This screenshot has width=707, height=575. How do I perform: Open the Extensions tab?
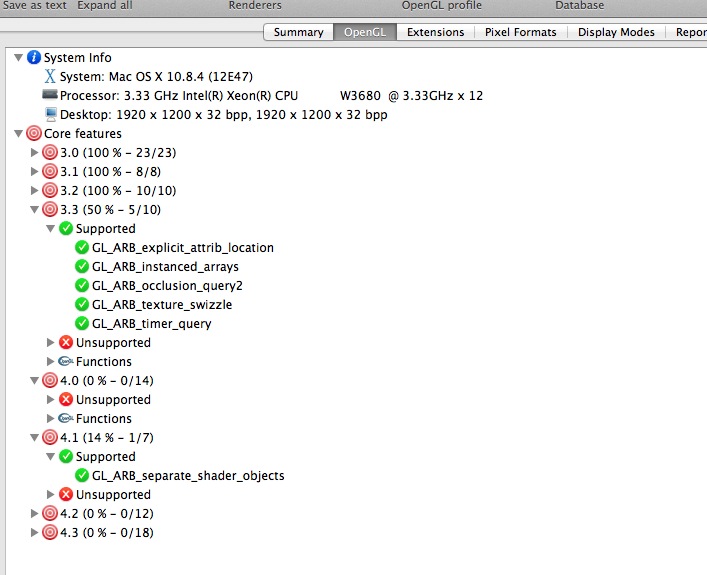pos(436,32)
